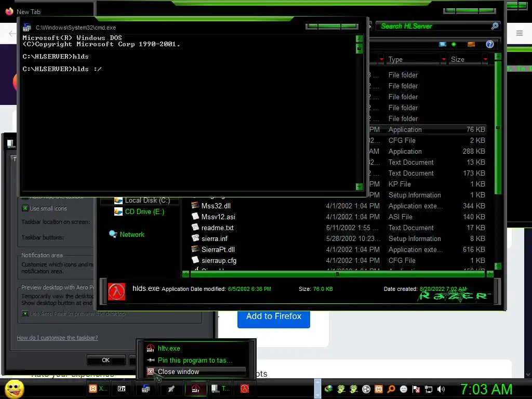The image size is (532, 399).
Task: Click the X taskbar button icon
Action: [92, 389]
